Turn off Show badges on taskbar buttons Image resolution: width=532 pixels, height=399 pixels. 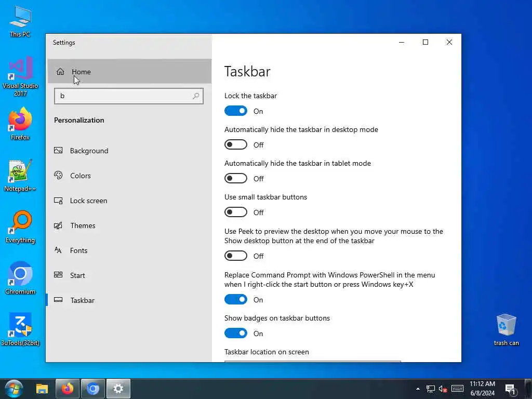point(236,333)
